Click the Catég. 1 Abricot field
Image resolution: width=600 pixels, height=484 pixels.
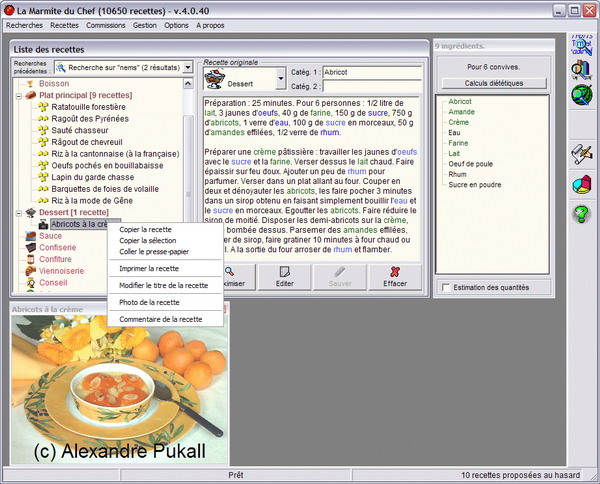[x=372, y=72]
